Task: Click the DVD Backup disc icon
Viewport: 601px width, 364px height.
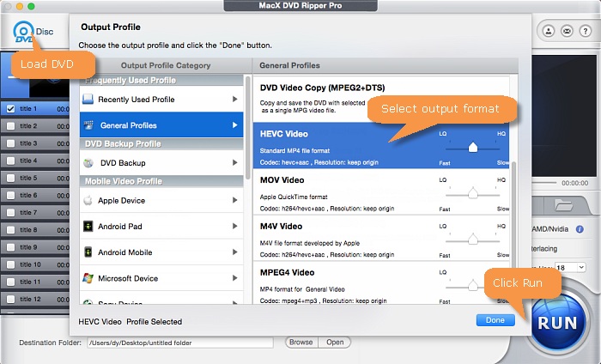Action: pos(88,163)
